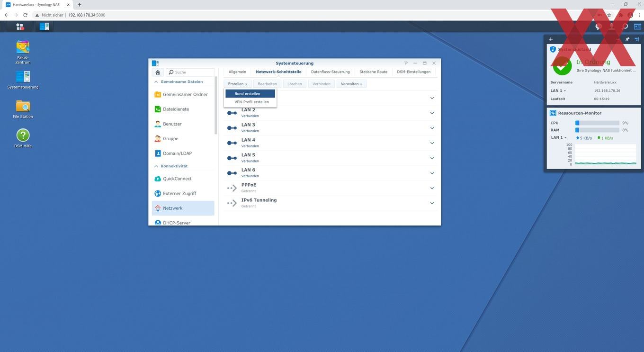Go back in browser
Image resolution: width=644 pixels, height=352 pixels.
[x=6, y=15]
